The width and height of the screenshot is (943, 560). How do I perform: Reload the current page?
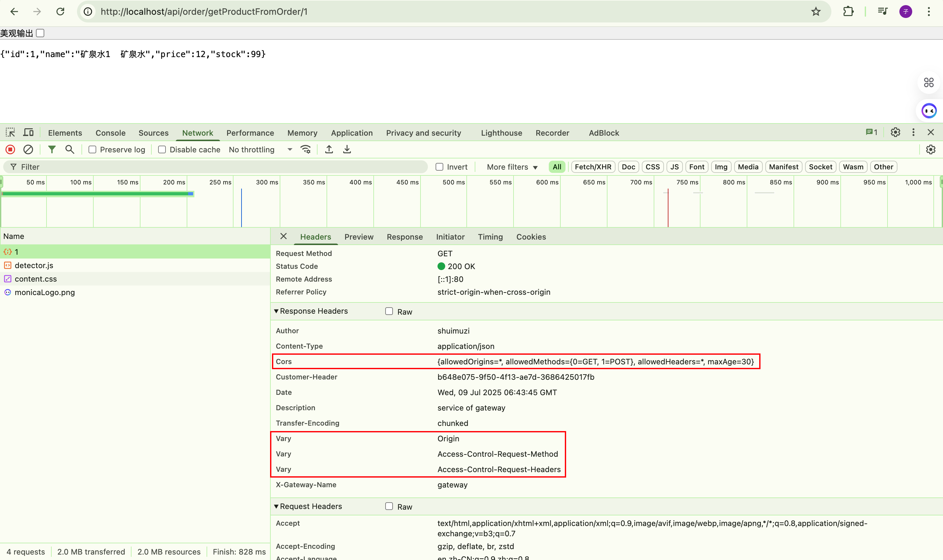(x=60, y=12)
